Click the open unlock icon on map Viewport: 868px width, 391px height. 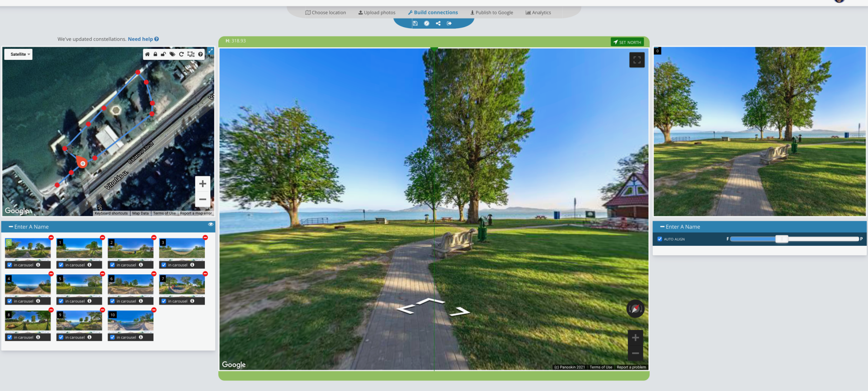coord(163,54)
